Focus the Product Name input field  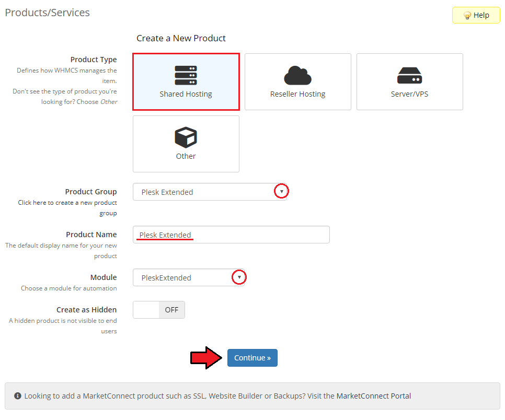tap(231, 235)
